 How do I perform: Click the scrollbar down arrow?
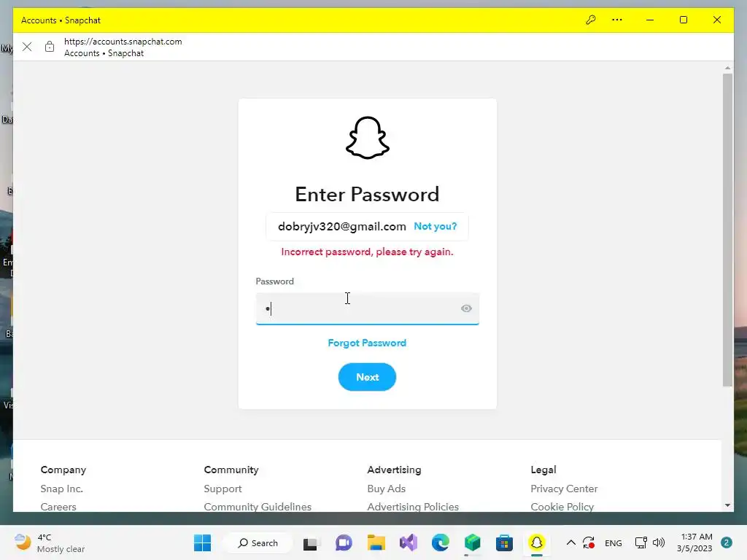click(727, 505)
